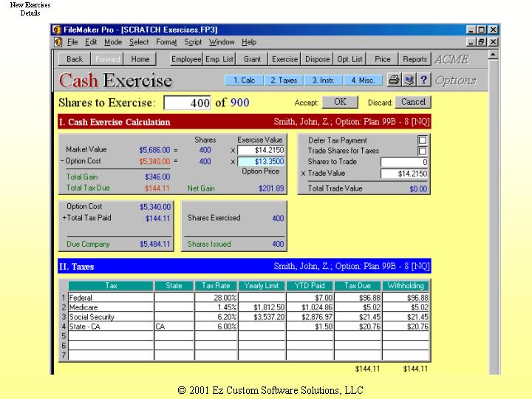The image size is (532, 399).
Task: Click the Option Price $13.3500 field
Action: 261,162
